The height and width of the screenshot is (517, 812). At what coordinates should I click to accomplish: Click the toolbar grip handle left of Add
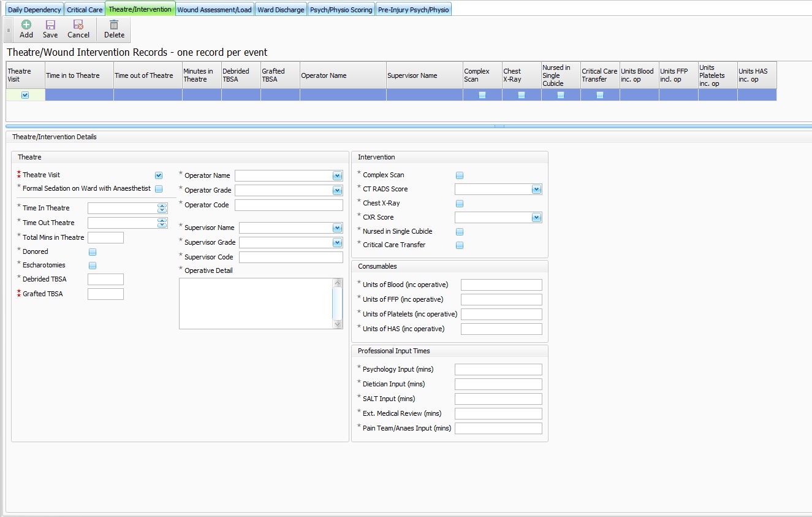(x=9, y=29)
